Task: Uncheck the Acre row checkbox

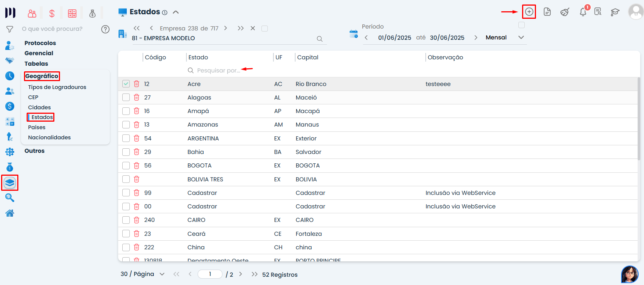Action: 126,84
